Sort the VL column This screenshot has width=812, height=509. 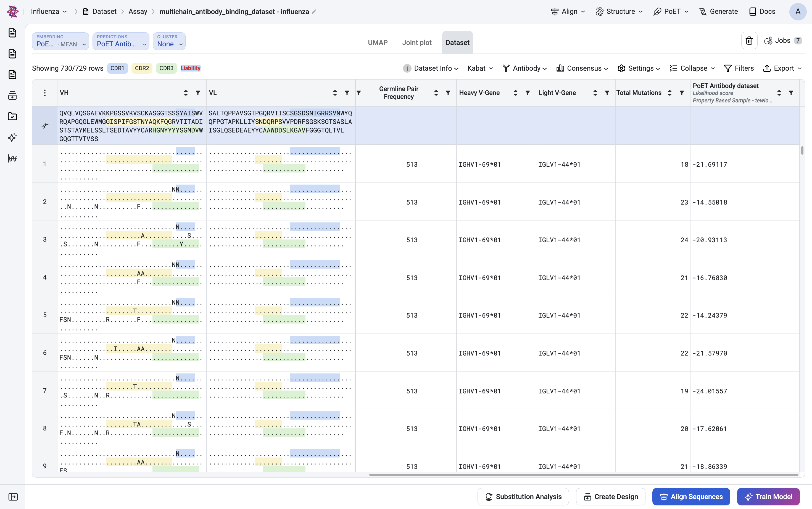coord(335,93)
